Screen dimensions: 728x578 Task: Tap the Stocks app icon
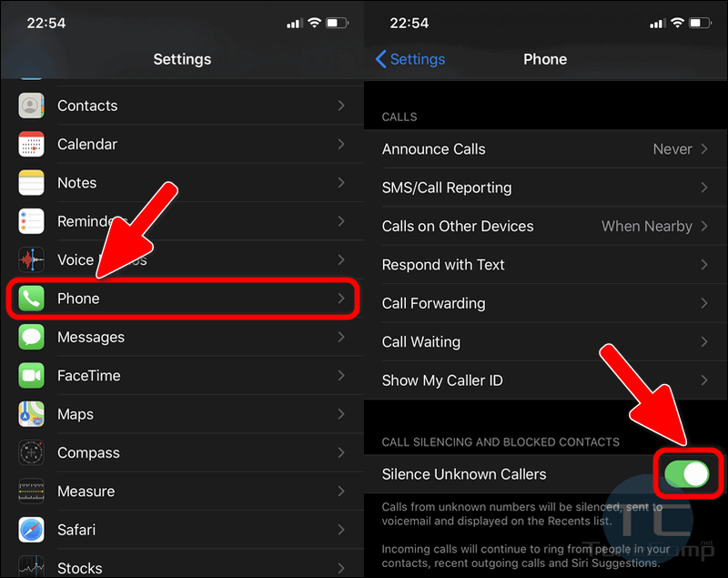click(31, 567)
